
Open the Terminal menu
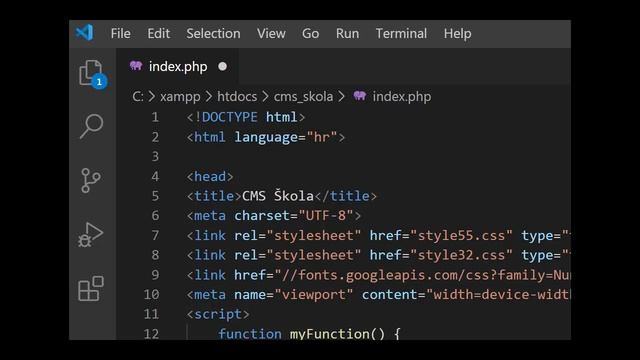401,33
